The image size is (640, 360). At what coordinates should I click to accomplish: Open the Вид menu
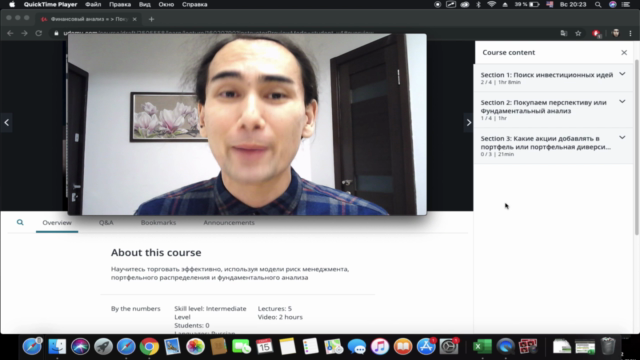click(144, 4)
